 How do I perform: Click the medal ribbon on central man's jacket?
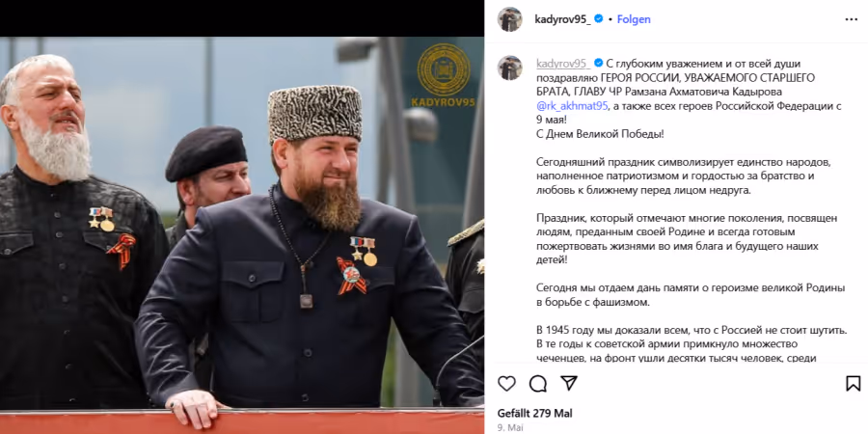click(x=352, y=274)
